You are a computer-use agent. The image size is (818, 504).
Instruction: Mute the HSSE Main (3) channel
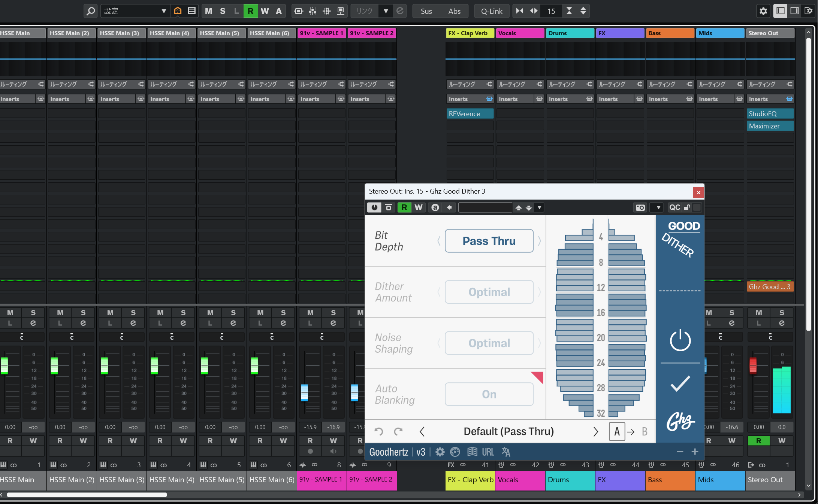110,313
